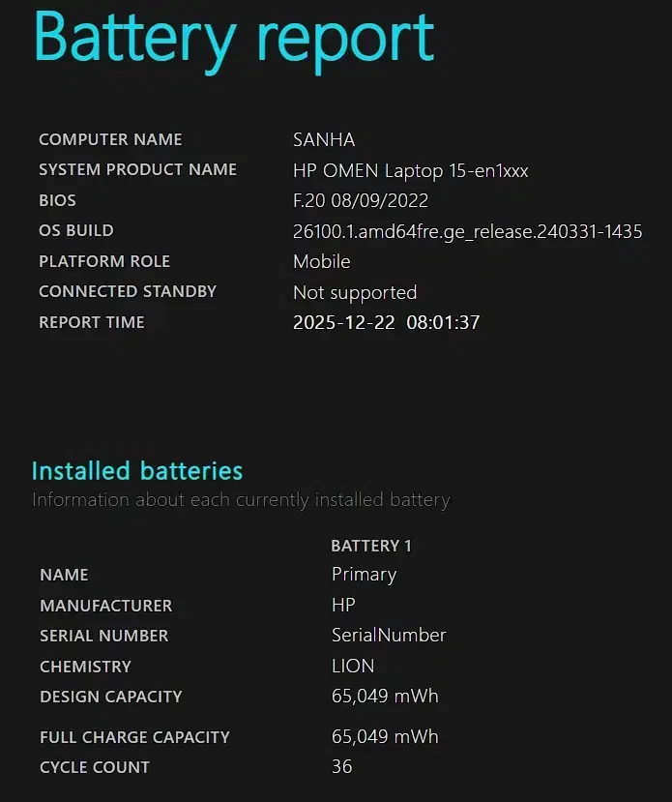
Task: Click the Not supported standby value
Action: pos(355,292)
